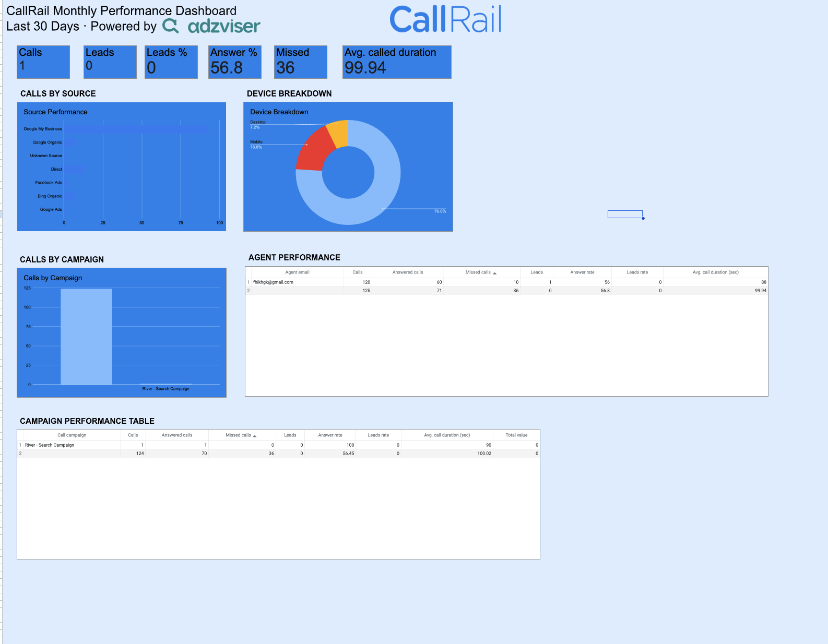This screenshot has height=644, width=828.
Task: Select the Calls scorecard
Action: click(x=43, y=62)
